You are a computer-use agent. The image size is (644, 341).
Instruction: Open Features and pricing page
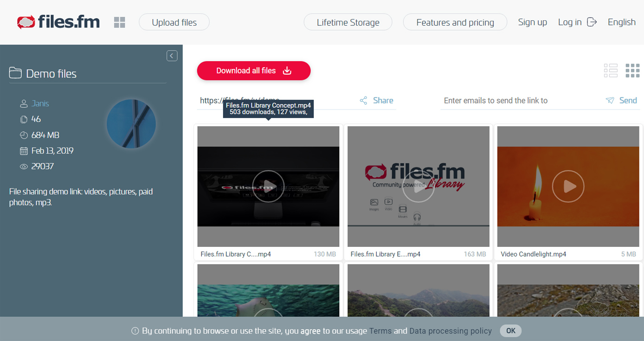coord(455,22)
